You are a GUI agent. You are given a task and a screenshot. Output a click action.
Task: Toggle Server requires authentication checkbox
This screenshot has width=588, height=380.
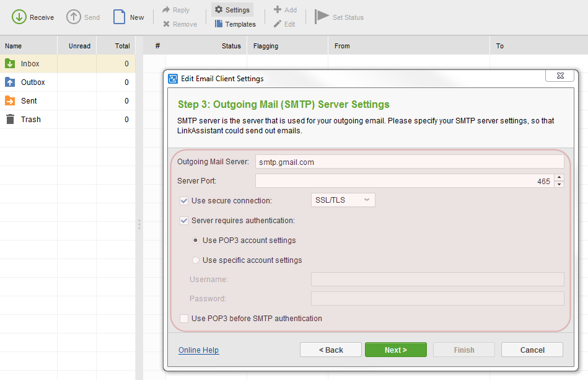click(184, 221)
